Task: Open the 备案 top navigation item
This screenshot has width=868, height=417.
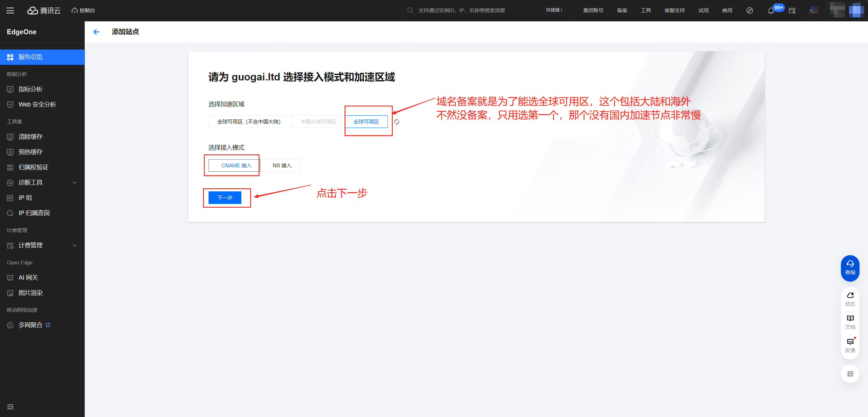Action: [x=622, y=11]
